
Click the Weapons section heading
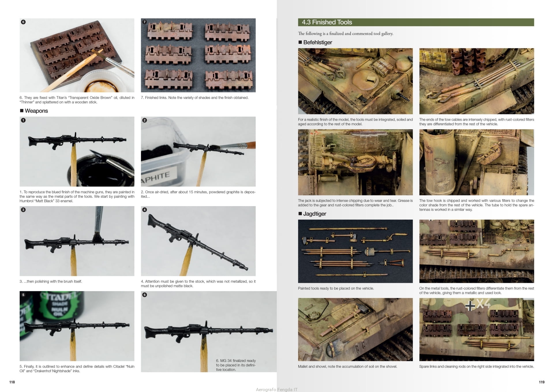(36, 111)
